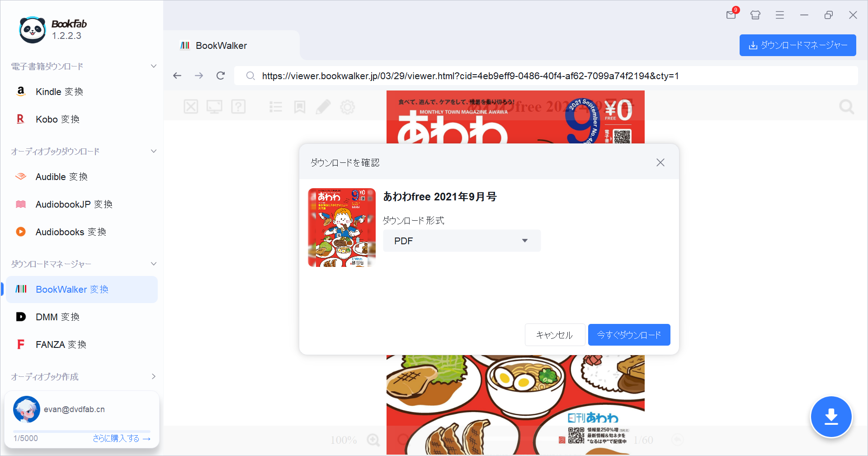Open the bookmark icon in the viewer toolbar

click(299, 107)
